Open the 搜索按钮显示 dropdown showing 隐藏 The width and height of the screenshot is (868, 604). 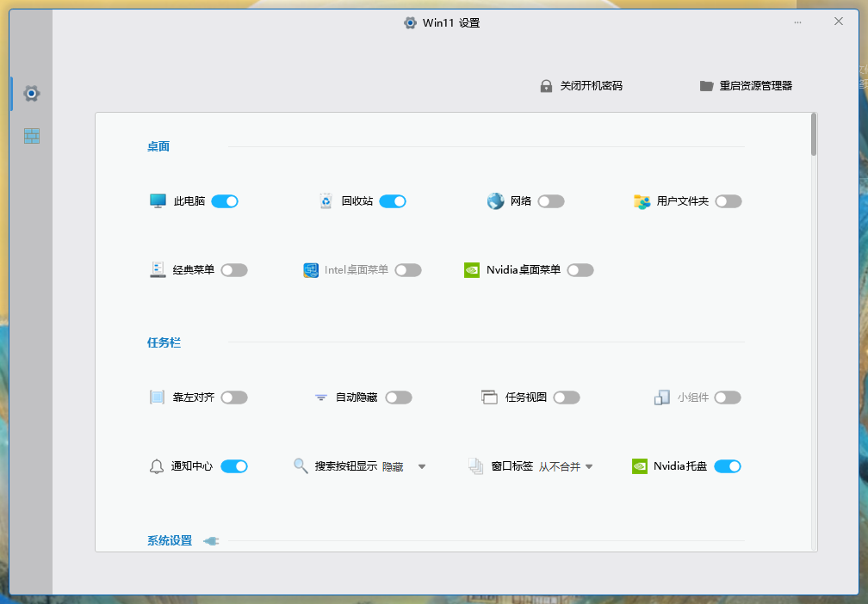[422, 465]
